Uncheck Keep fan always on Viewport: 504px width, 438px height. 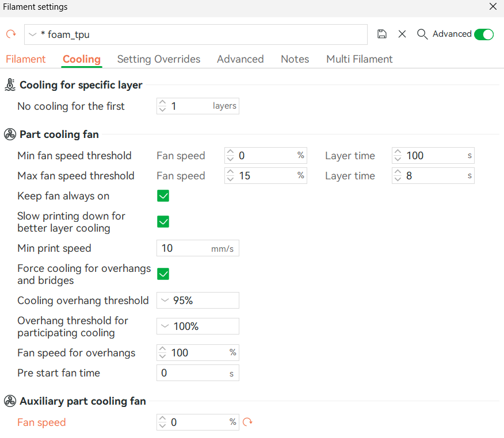[163, 196]
